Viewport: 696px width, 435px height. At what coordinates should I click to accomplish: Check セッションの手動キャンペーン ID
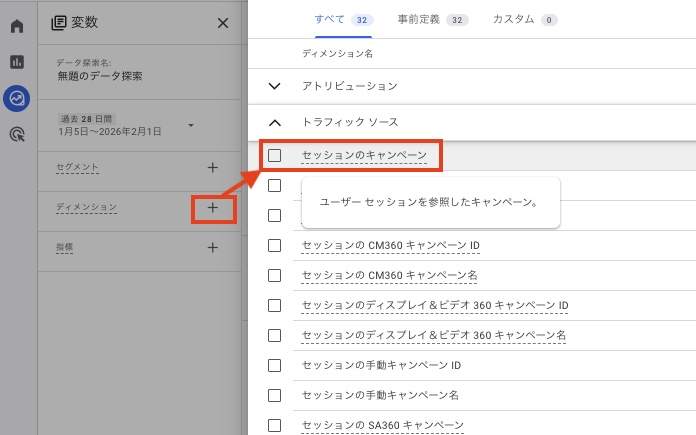tap(274, 365)
